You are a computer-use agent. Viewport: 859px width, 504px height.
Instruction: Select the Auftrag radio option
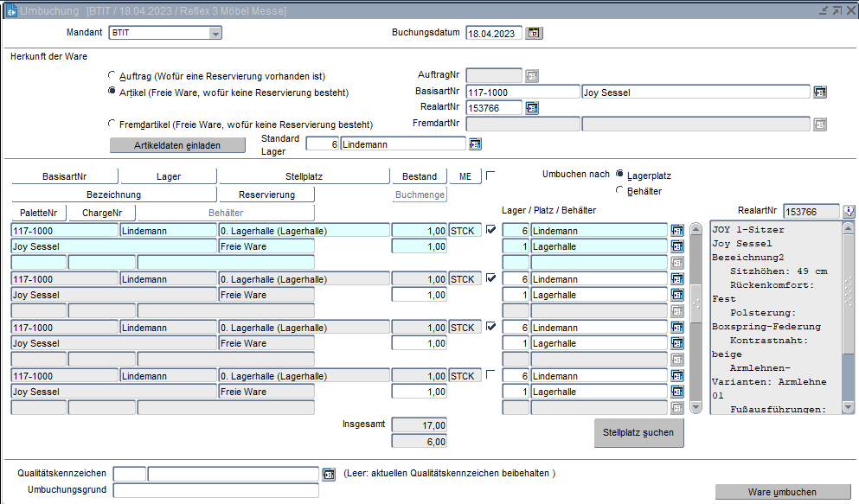(112, 76)
